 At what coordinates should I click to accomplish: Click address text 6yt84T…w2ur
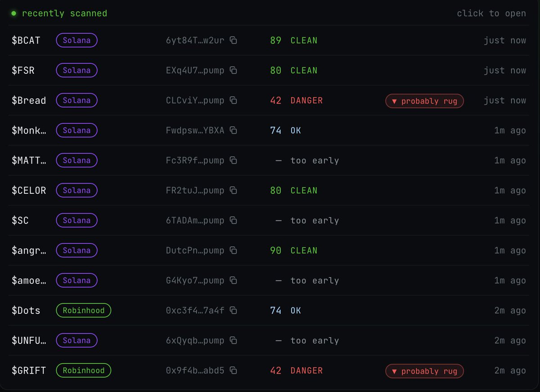click(x=195, y=40)
